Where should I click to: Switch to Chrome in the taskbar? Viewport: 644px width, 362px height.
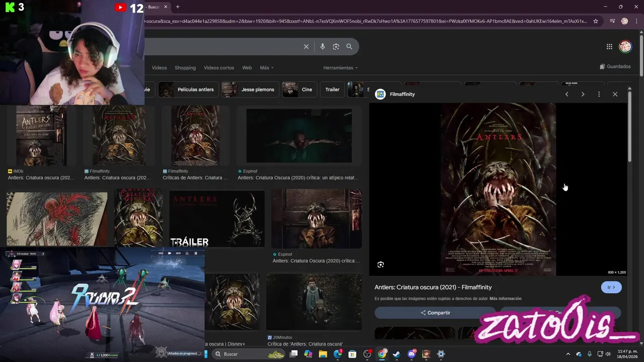click(382, 354)
